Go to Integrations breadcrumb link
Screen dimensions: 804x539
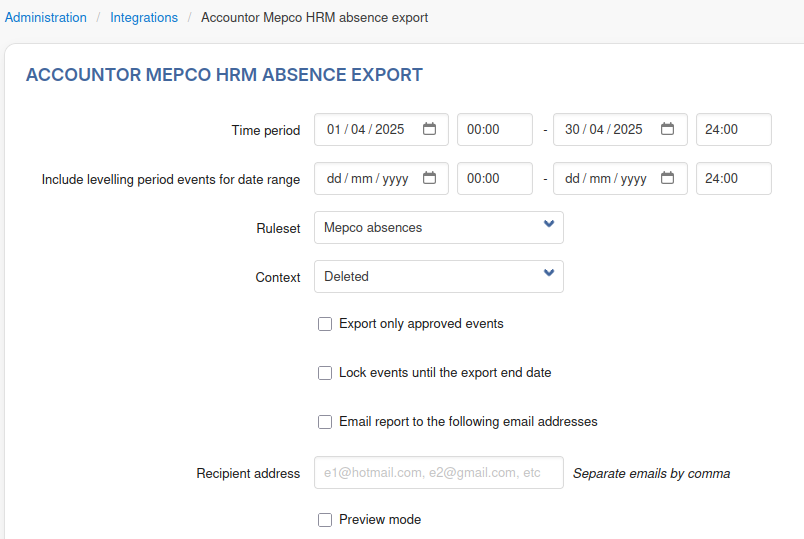tap(144, 17)
